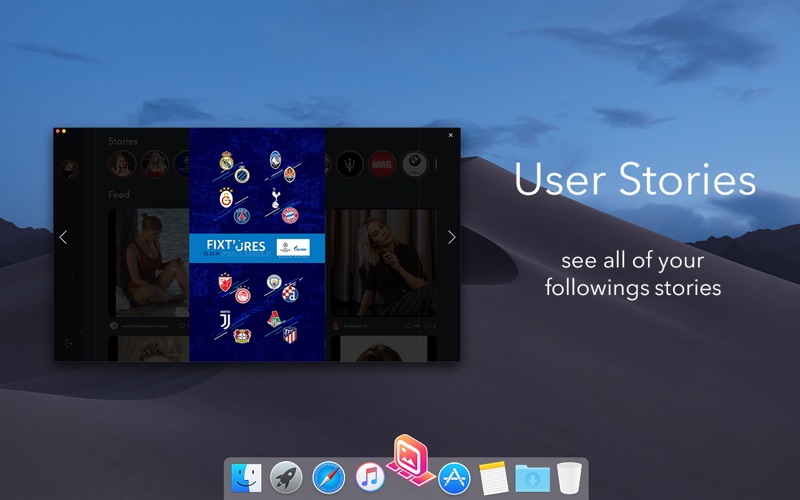Open the Trash in the dock
Screen dimensions: 800x500
tap(569, 478)
